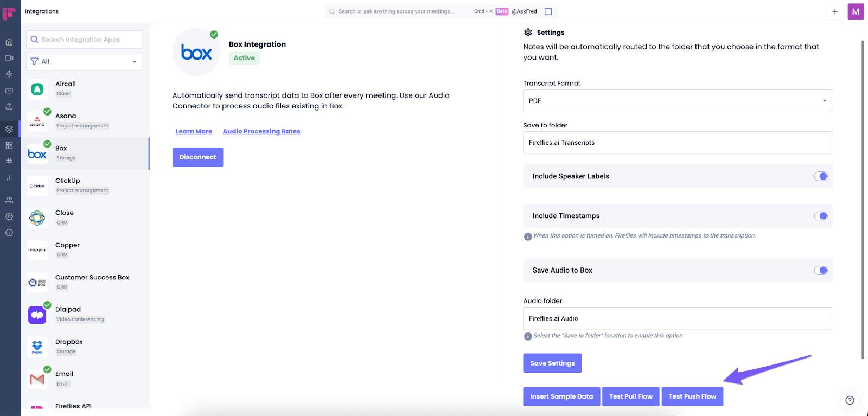Screen dimensions: 868x416
Task: Select Asana integration entry
Action: [x=85, y=121]
